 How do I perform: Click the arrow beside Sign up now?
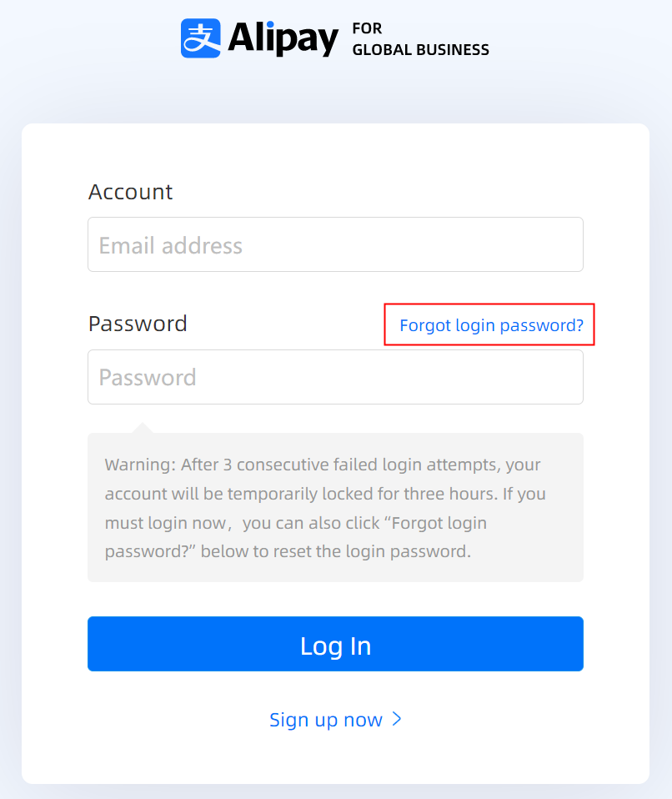(x=397, y=719)
